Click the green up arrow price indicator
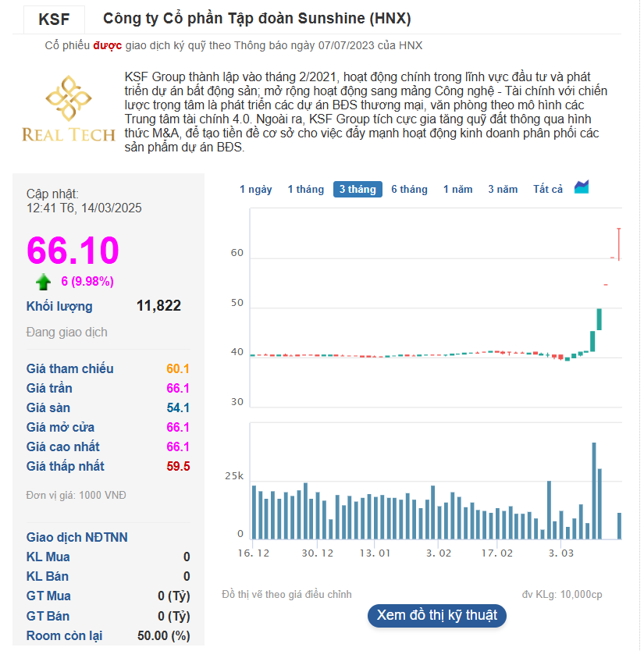The width and height of the screenshot is (644, 651). pos(43,282)
